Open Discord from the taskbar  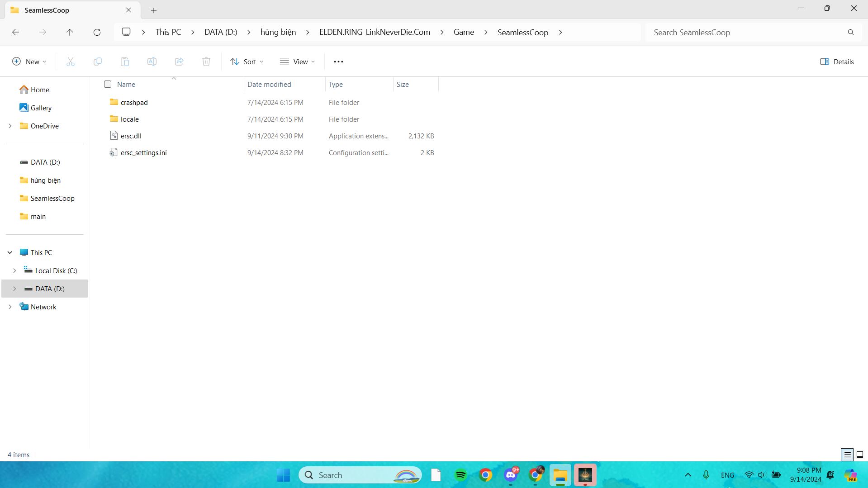click(511, 475)
